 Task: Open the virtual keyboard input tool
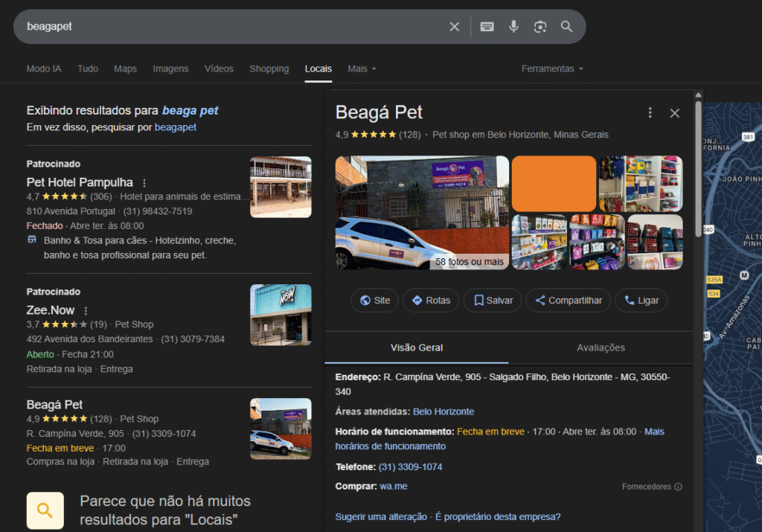[487, 27]
